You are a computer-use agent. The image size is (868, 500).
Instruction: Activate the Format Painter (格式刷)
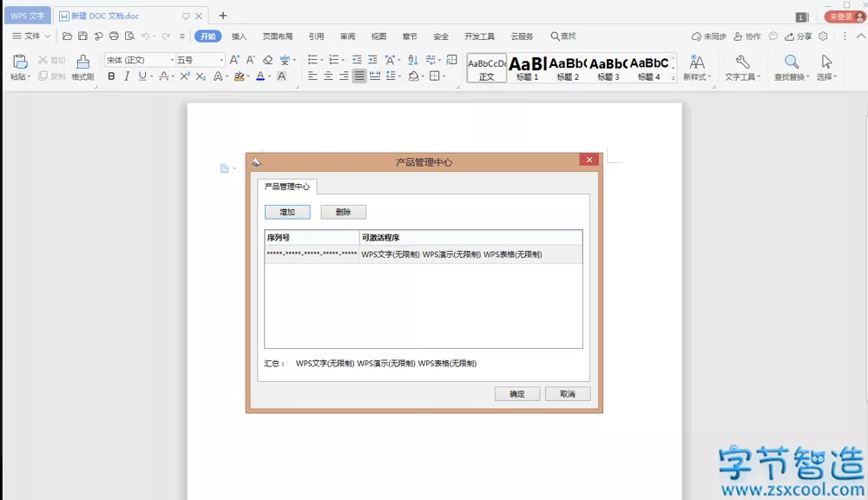click(x=83, y=68)
